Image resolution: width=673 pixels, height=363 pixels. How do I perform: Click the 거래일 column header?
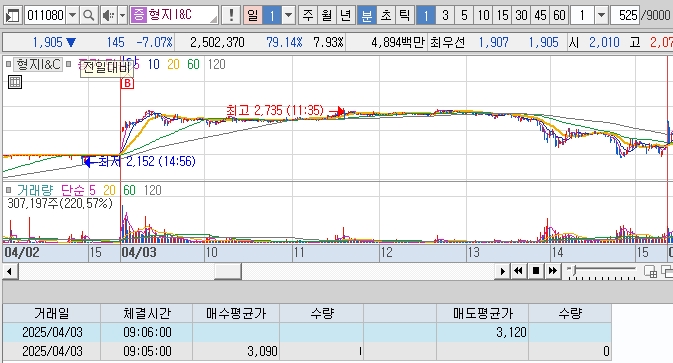(52, 313)
